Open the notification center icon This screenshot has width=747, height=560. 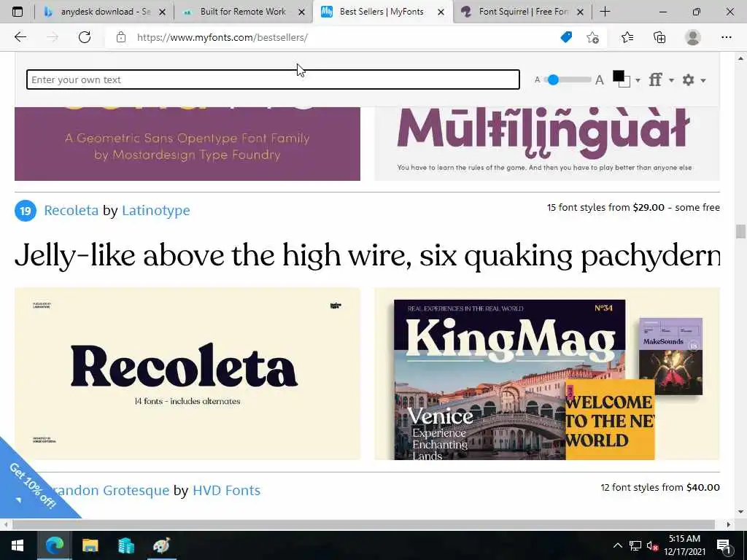(724, 546)
